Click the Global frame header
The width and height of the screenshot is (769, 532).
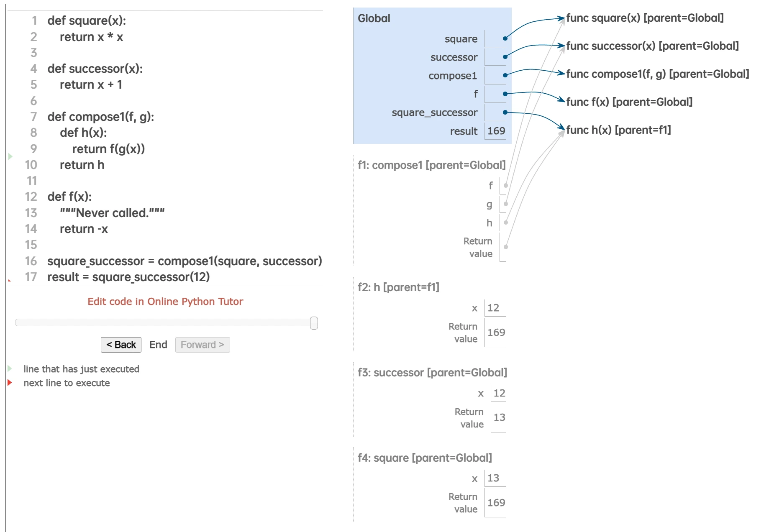[374, 18]
